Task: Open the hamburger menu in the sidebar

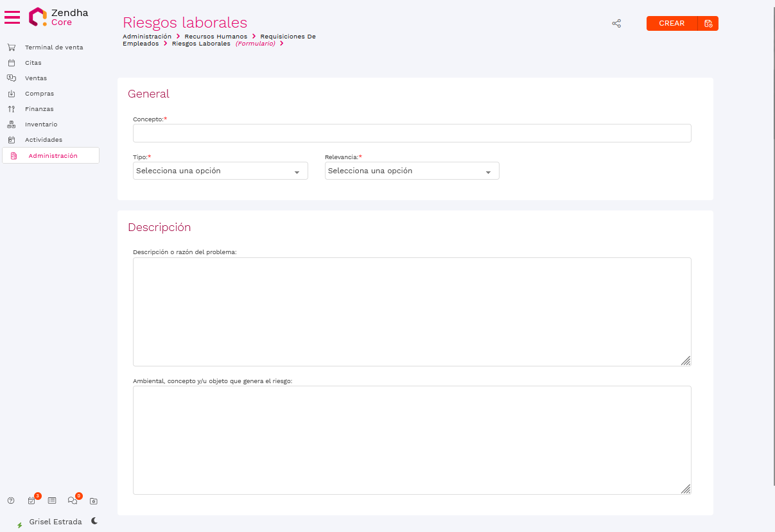Action: click(12, 17)
